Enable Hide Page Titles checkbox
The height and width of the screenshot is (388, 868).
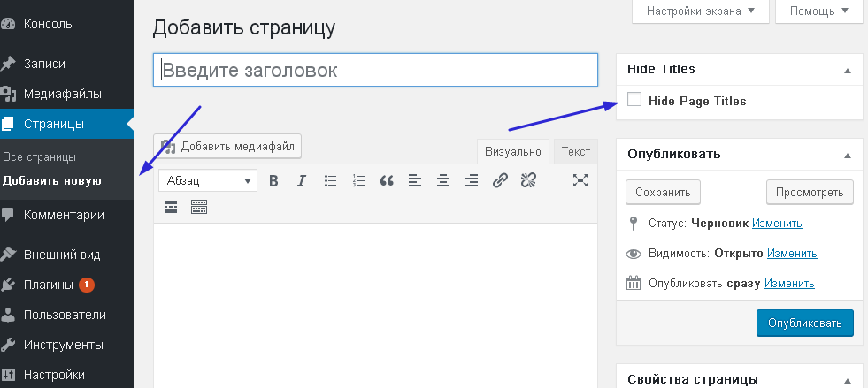(634, 101)
